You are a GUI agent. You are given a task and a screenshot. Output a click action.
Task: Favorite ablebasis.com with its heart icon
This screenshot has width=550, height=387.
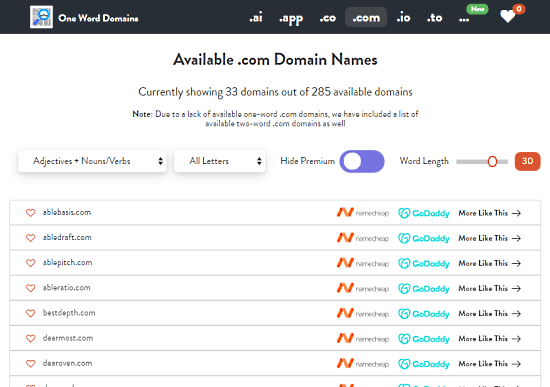(31, 213)
